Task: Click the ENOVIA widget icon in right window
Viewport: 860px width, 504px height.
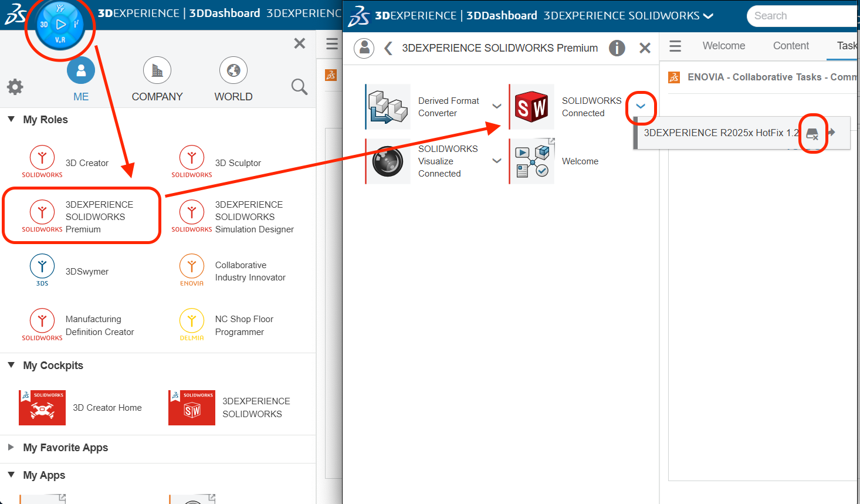Action: 674,77
